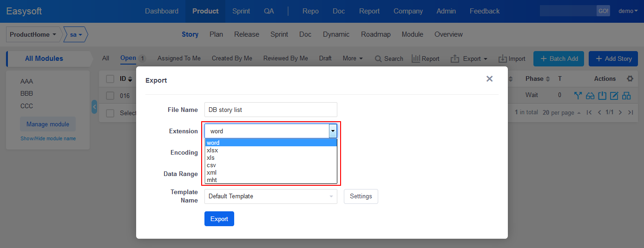Collapse the module sidebar with the arrow handle
The height and width of the screenshot is (248, 644).
coord(94,107)
